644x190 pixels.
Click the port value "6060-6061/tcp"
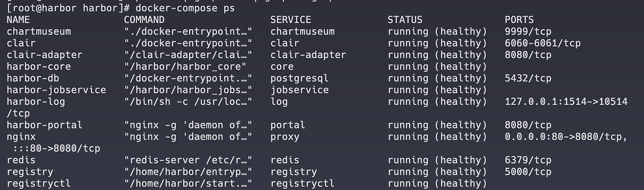[x=543, y=43]
